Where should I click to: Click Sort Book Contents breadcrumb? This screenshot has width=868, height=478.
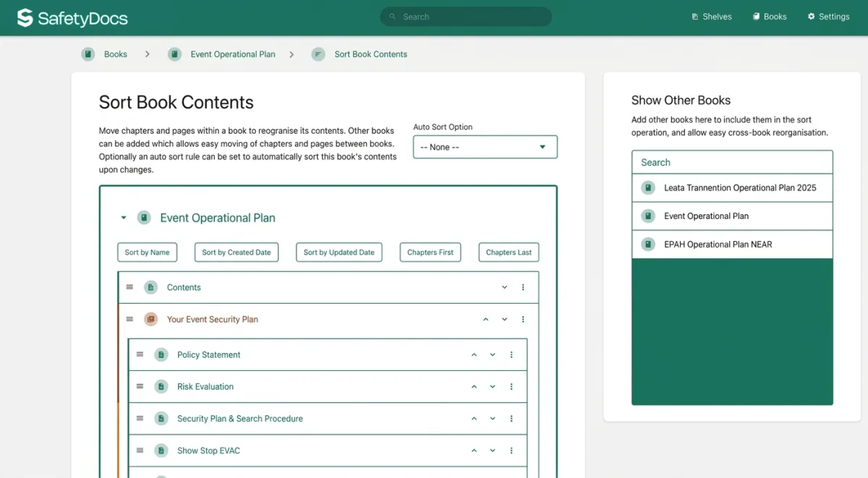click(370, 54)
